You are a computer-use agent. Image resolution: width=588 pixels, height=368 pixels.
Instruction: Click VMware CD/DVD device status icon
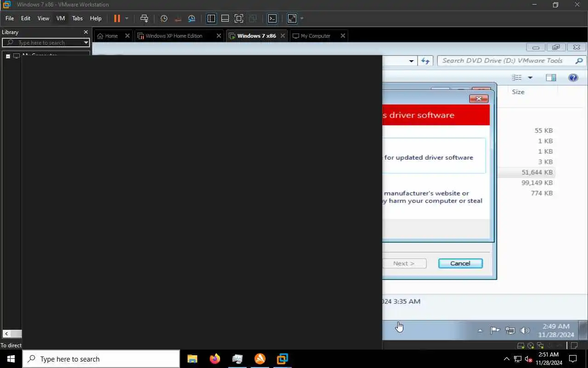point(531,346)
